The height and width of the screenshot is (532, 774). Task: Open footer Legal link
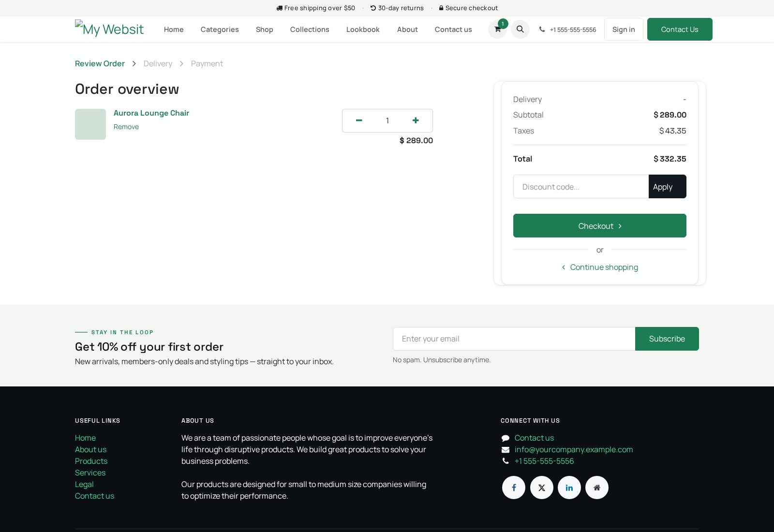(x=84, y=484)
